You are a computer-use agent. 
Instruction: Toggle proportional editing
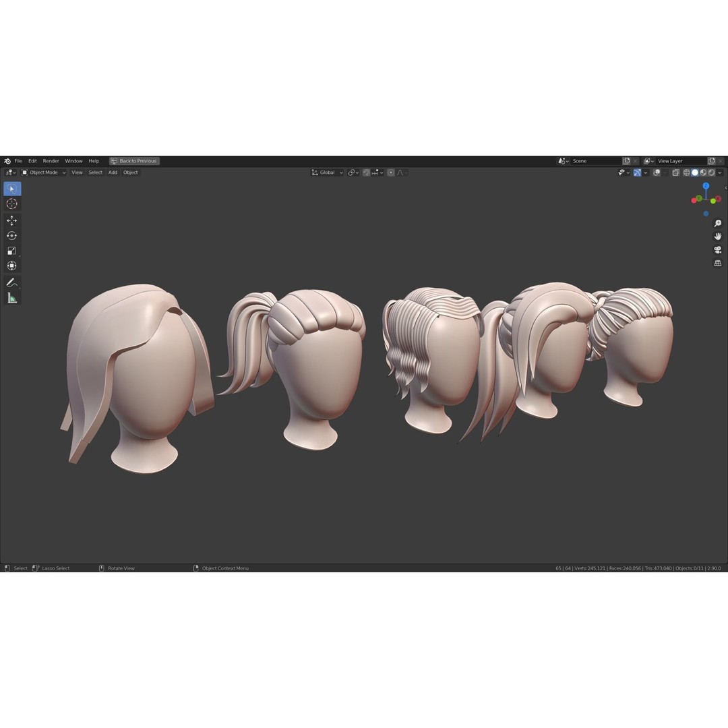(391, 173)
